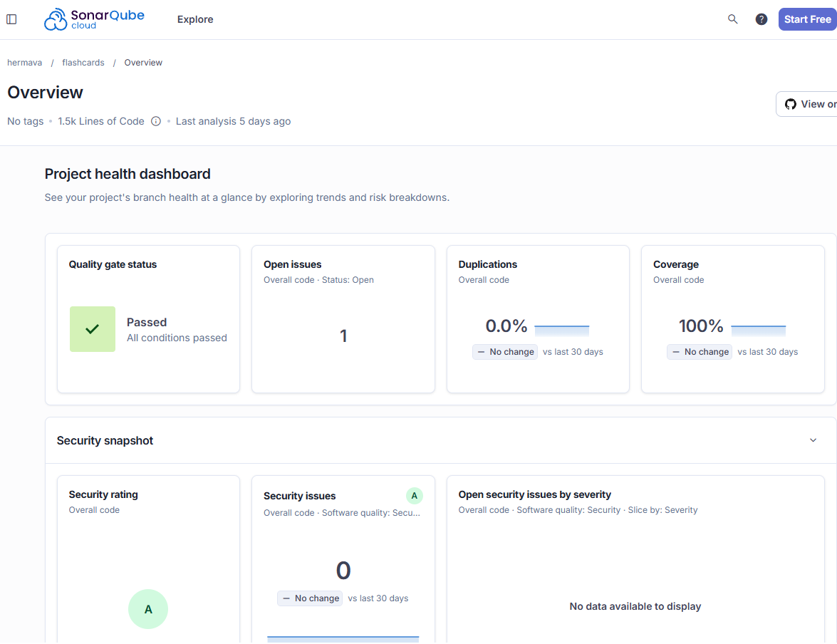This screenshot has height=644, width=837.
Task: Click the Security issues A rating badge
Action: (x=415, y=496)
